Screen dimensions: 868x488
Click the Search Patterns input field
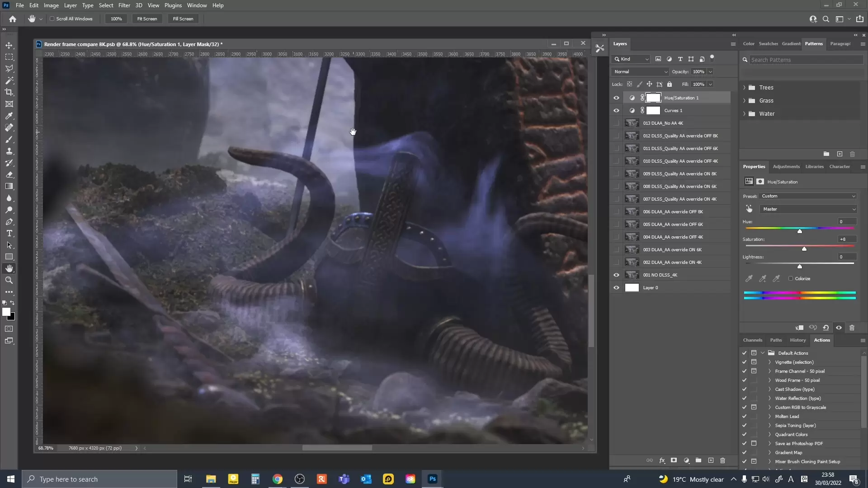click(806, 60)
